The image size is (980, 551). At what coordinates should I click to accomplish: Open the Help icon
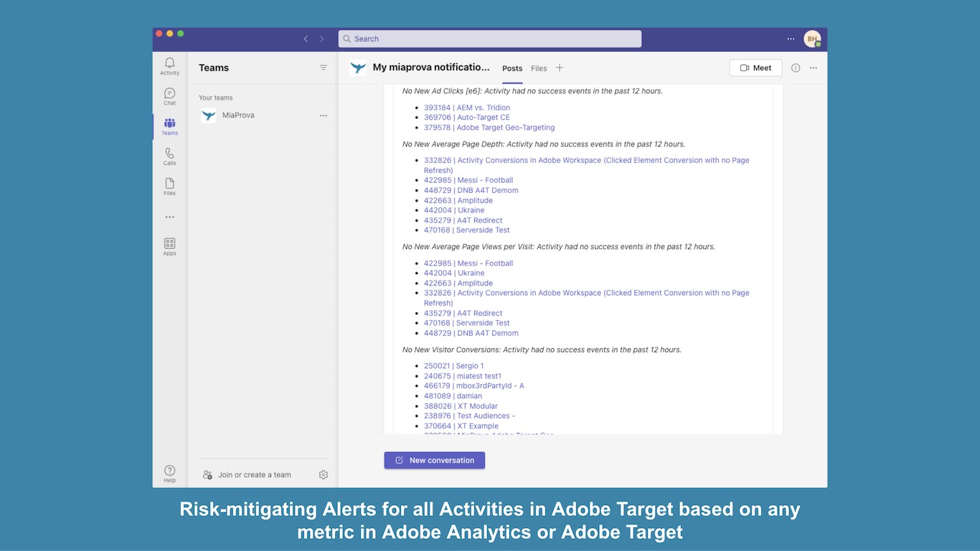tap(169, 474)
